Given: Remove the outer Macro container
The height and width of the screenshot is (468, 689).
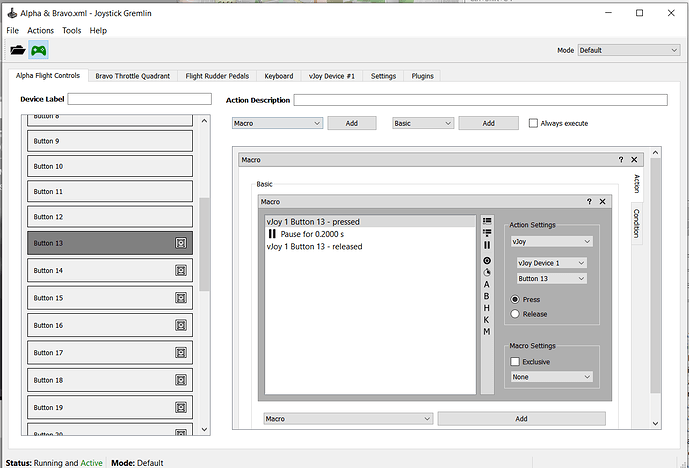Looking at the screenshot, I should (x=634, y=160).
